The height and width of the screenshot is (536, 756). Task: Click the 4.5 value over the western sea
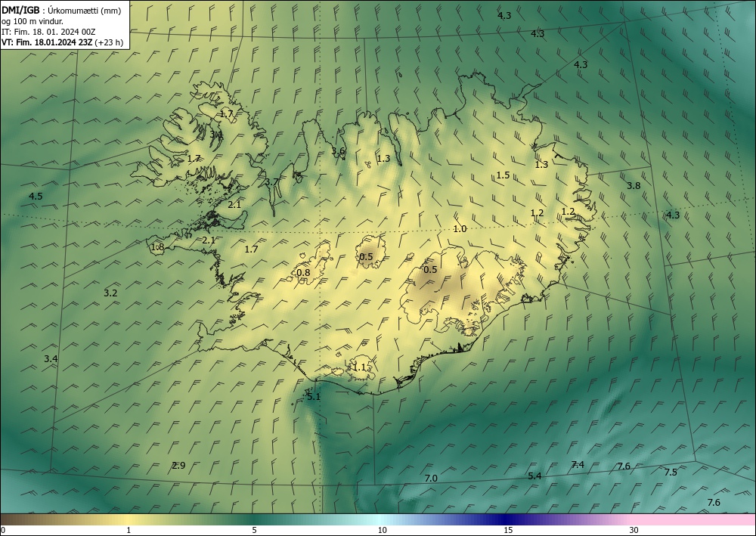click(x=36, y=196)
